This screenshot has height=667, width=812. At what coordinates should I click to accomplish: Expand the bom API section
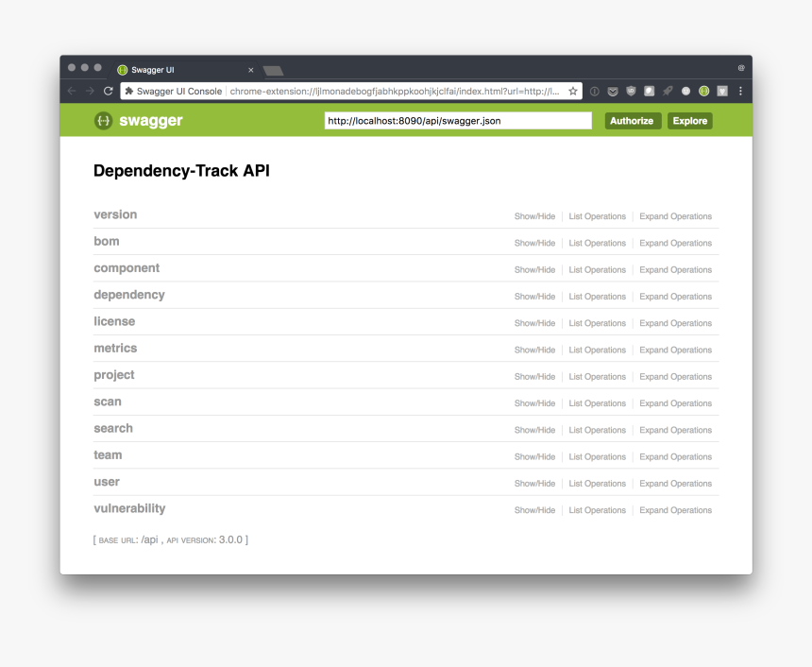107,242
